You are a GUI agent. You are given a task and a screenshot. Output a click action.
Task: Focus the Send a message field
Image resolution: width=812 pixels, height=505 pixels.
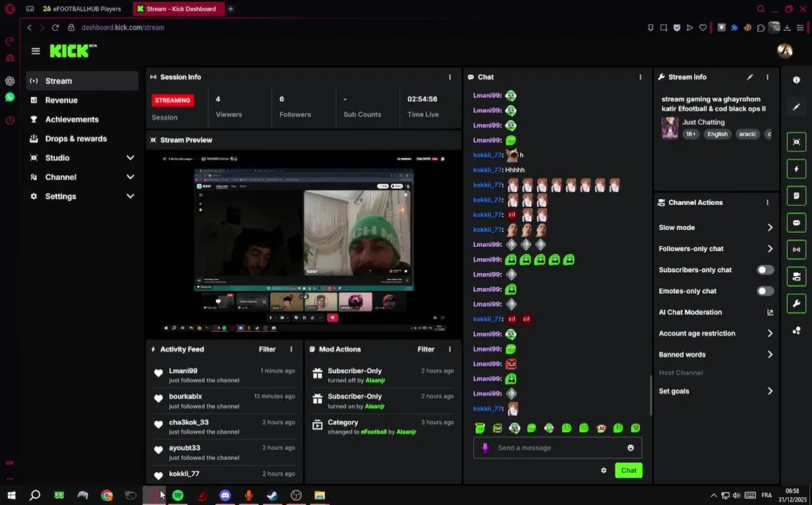click(557, 447)
